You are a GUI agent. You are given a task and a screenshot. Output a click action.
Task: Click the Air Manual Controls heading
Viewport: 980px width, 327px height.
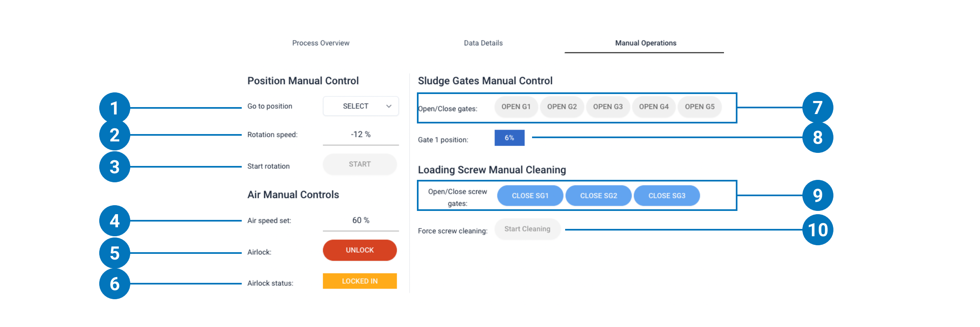pos(293,195)
